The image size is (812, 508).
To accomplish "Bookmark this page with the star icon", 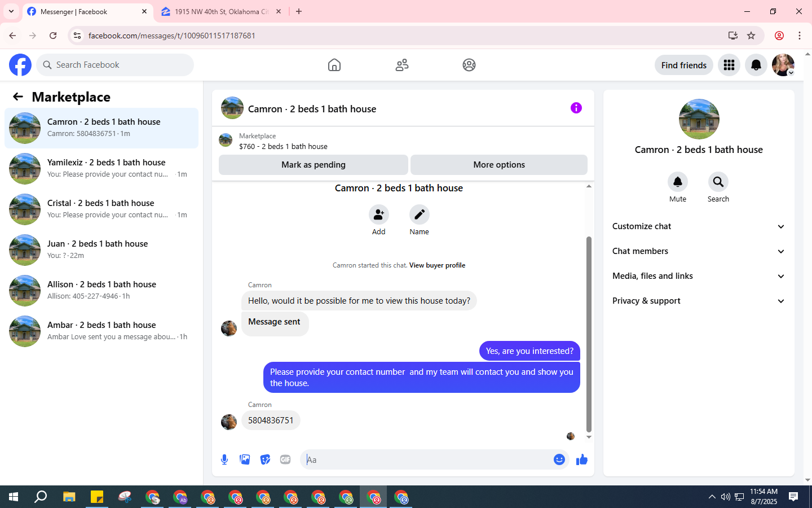I will (751, 36).
